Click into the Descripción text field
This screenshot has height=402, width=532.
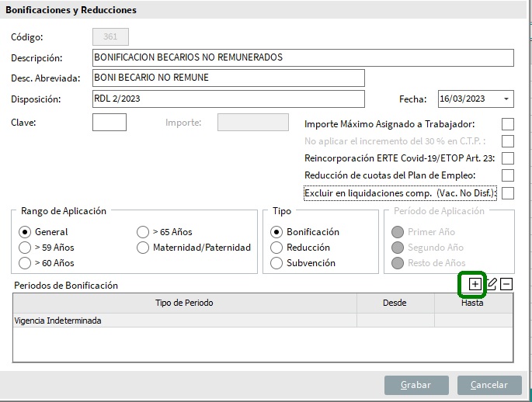tap(303, 58)
